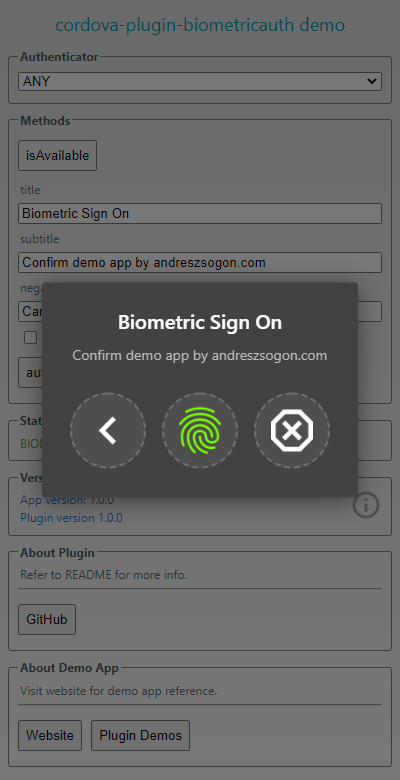Toggle the checkbox below negative button field

point(31,338)
